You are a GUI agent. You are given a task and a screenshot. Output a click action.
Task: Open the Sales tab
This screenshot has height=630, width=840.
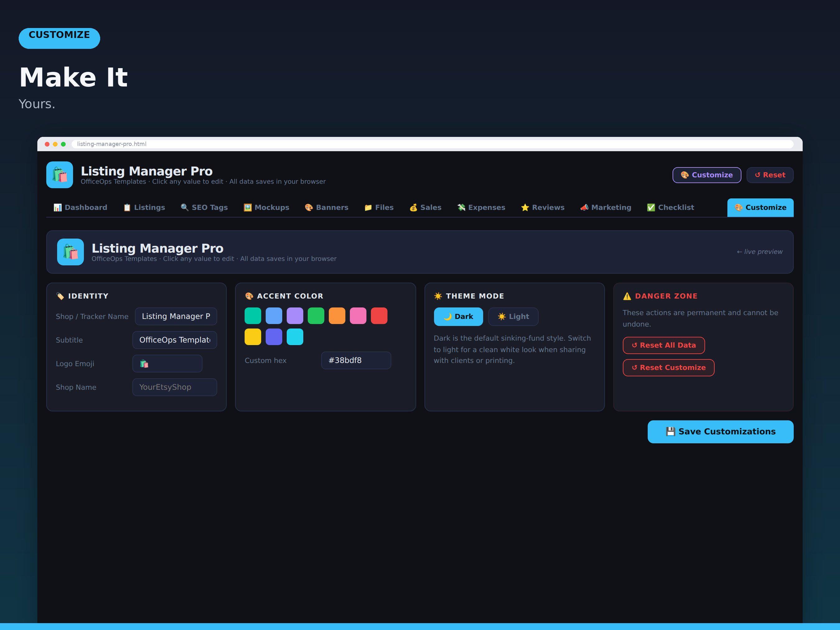[x=425, y=207]
